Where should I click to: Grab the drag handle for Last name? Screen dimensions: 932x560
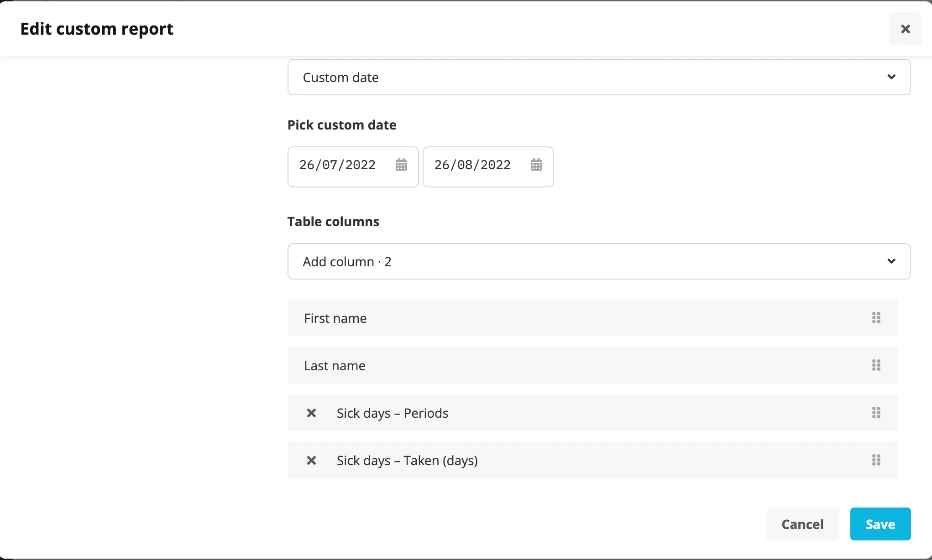(x=876, y=365)
